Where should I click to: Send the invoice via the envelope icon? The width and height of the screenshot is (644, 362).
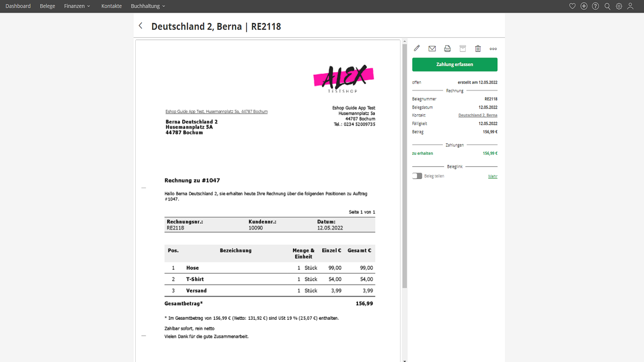(432, 49)
